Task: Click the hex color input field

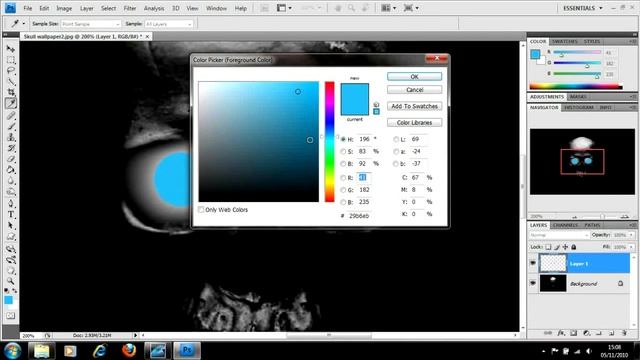Action: coord(360,216)
